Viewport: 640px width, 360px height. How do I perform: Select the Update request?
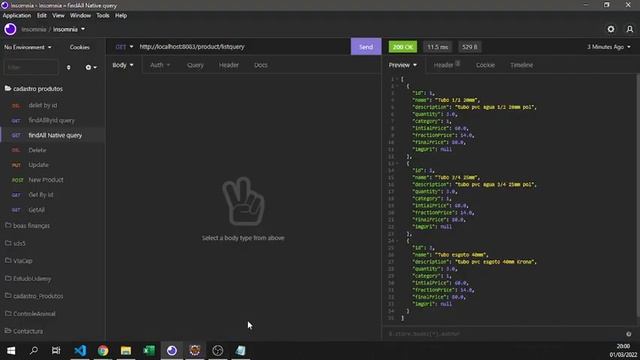[53, 165]
